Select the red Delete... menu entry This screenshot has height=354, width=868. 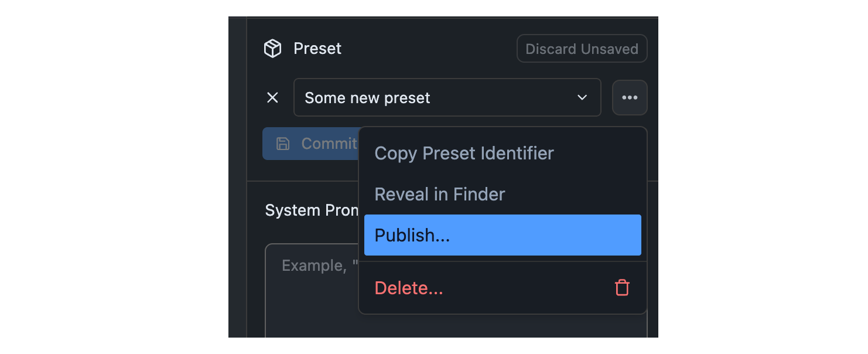tap(409, 288)
